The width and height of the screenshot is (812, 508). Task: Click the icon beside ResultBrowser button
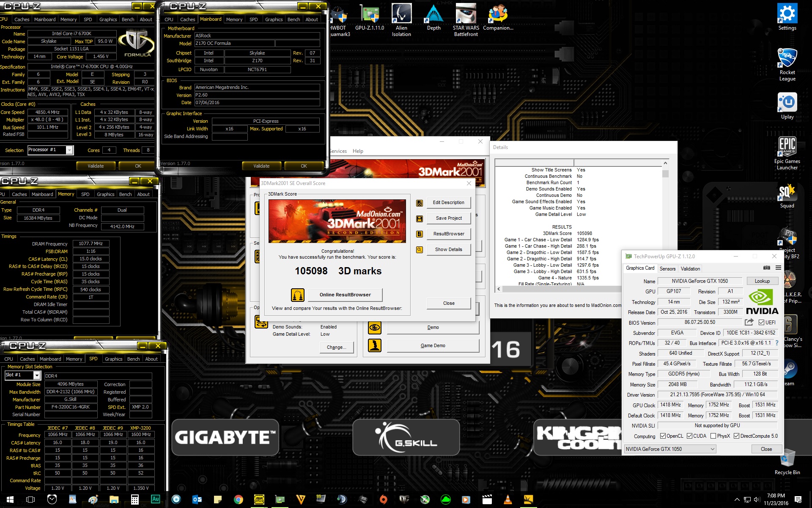[420, 234]
